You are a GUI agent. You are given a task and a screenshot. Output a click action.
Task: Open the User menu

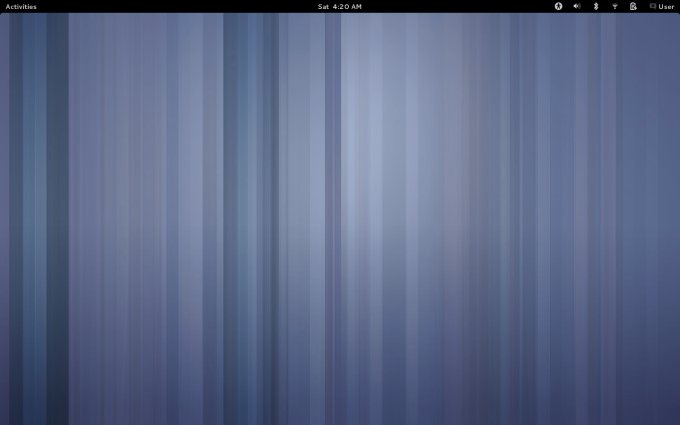tap(662, 7)
